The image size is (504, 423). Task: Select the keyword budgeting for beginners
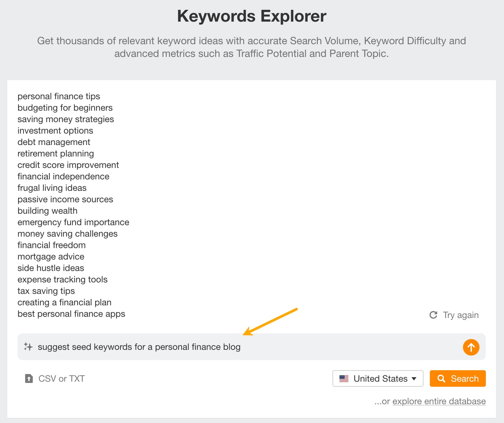click(65, 107)
